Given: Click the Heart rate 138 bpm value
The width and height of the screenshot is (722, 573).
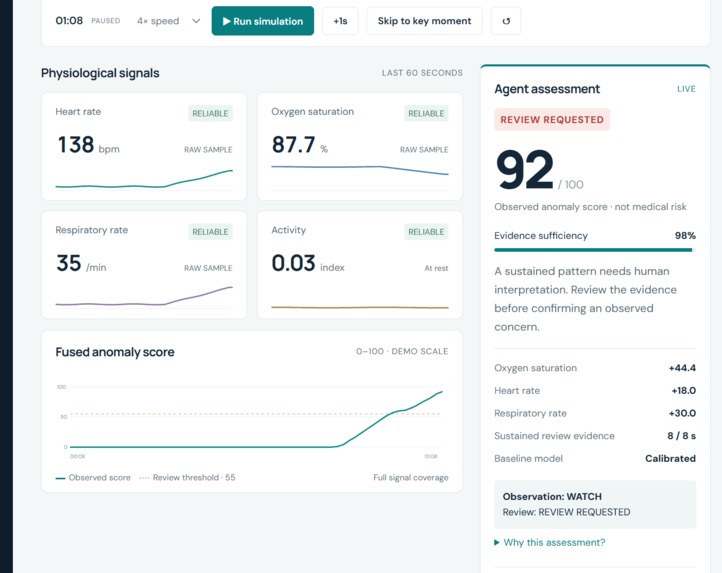Looking at the screenshot, I should pos(88,145).
